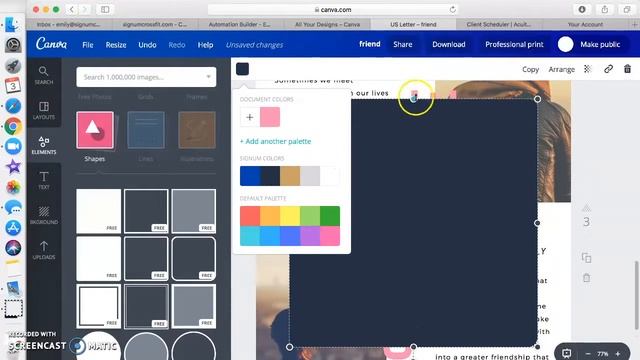
Task: Open the Help menu
Action: 205,45
